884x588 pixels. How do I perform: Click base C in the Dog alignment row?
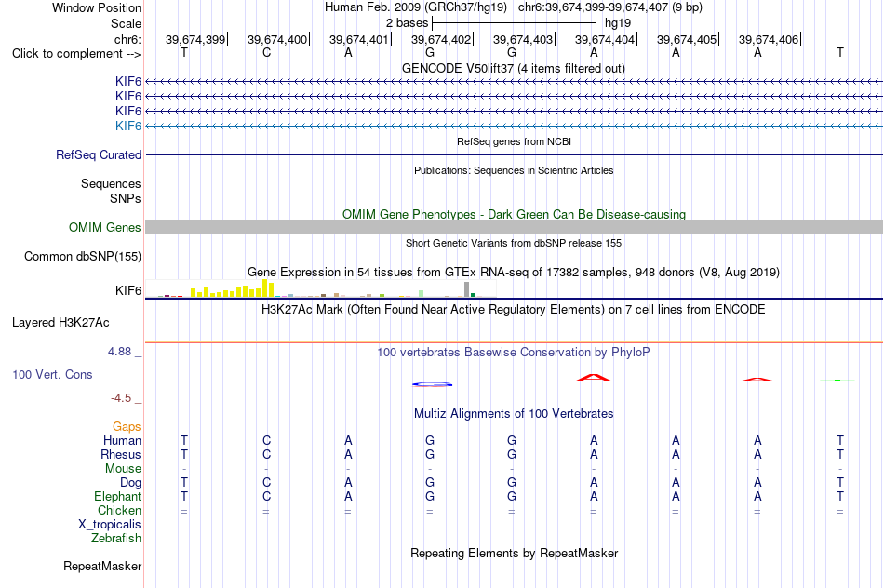coord(267,482)
